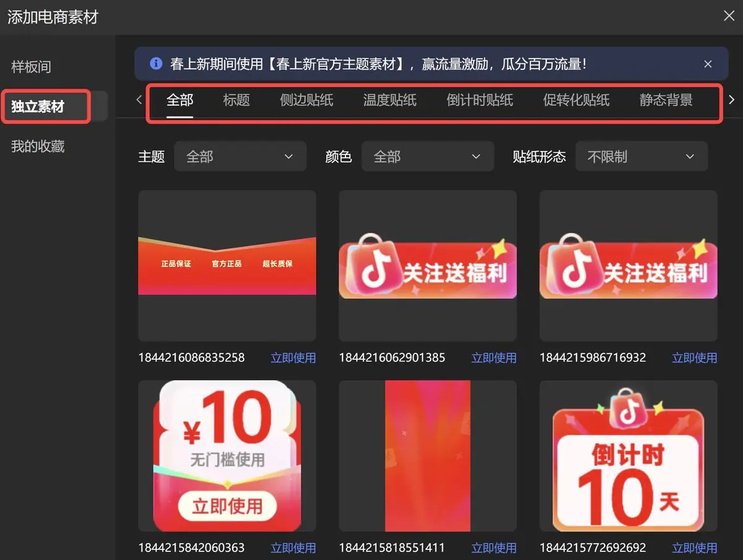
Task: Switch to the 标题 tab
Action: (237, 100)
